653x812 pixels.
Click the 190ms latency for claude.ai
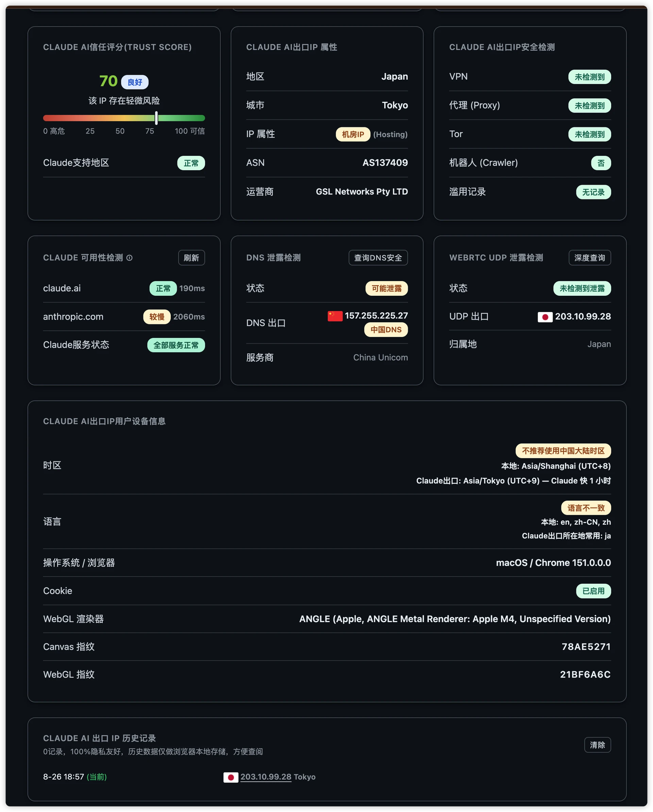coord(192,288)
